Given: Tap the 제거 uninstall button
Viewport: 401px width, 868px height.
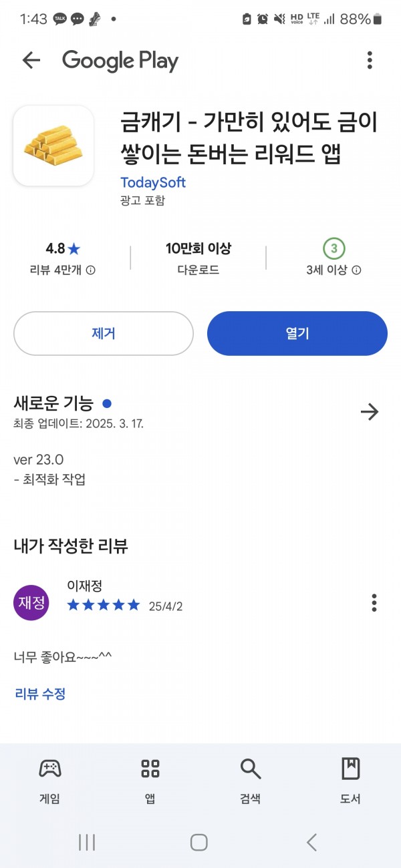Looking at the screenshot, I should 104,333.
